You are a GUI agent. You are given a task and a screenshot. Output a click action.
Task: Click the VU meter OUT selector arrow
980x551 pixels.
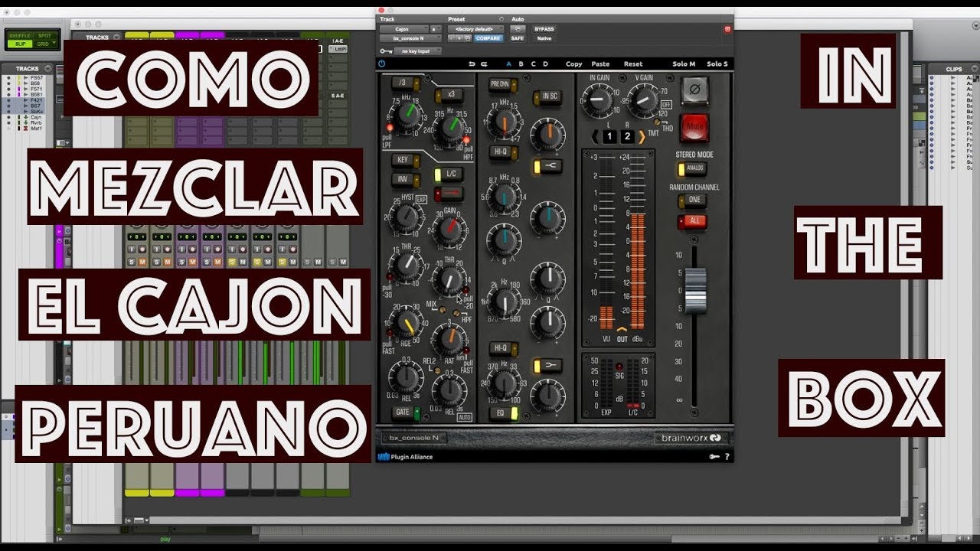tap(622, 330)
